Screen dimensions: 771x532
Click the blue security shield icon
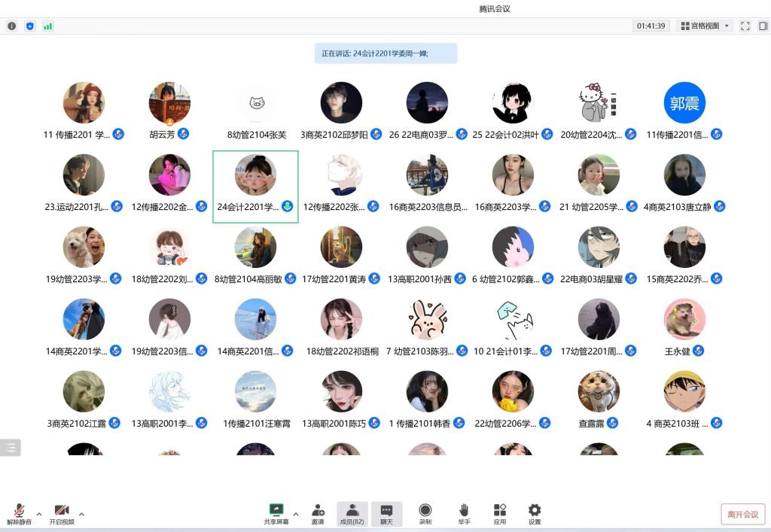click(x=30, y=26)
